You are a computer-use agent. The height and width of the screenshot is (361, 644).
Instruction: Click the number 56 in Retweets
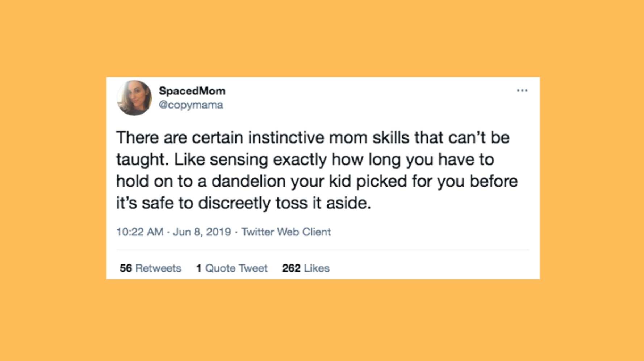[126, 268]
